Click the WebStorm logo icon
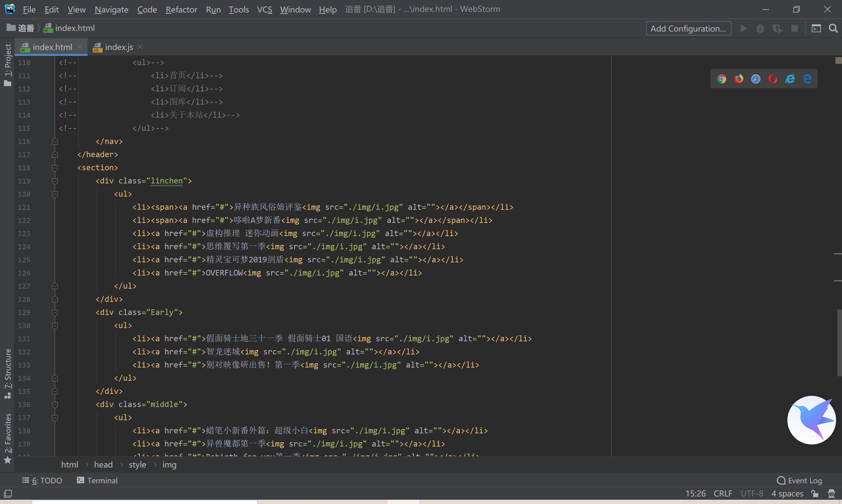842x504 pixels. pyautogui.click(x=10, y=9)
